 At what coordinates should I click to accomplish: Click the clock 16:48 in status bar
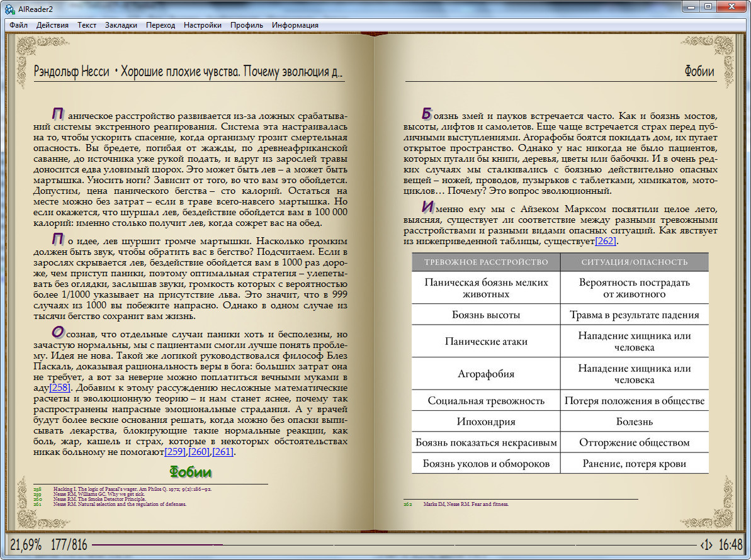pos(730,545)
